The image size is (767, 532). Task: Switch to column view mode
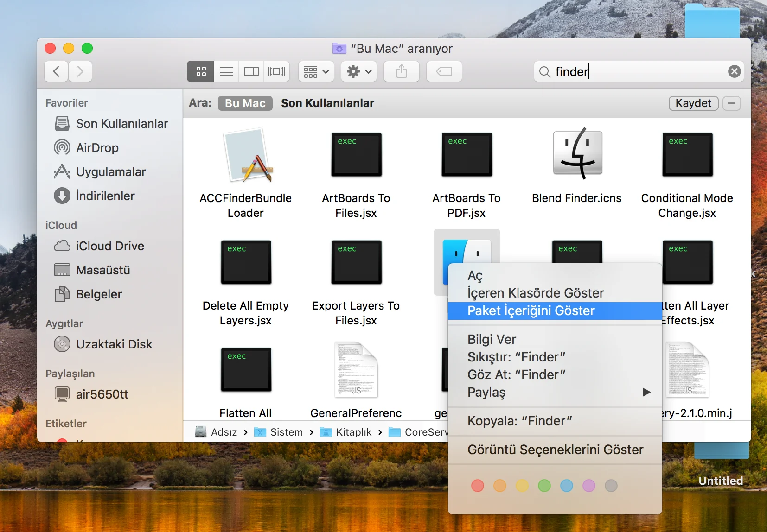click(251, 71)
